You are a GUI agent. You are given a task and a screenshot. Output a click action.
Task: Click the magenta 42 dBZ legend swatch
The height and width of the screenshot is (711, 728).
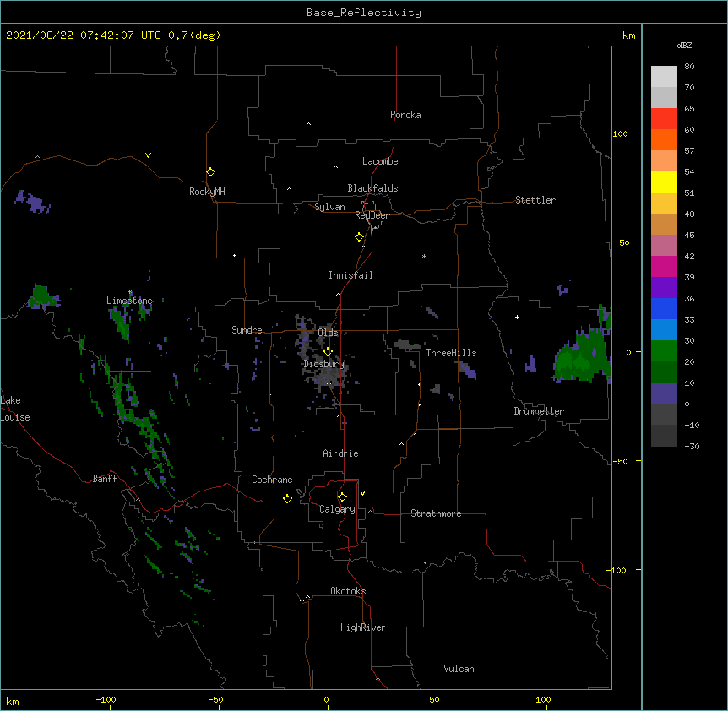coord(664,266)
